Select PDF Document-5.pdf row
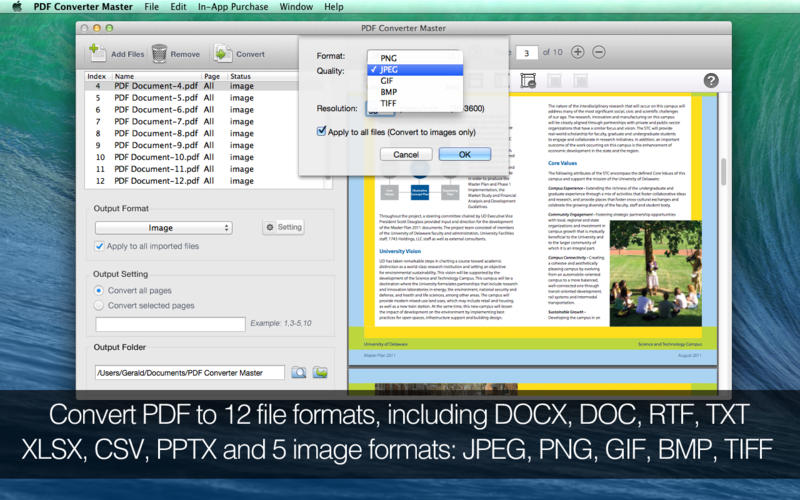 click(191, 97)
